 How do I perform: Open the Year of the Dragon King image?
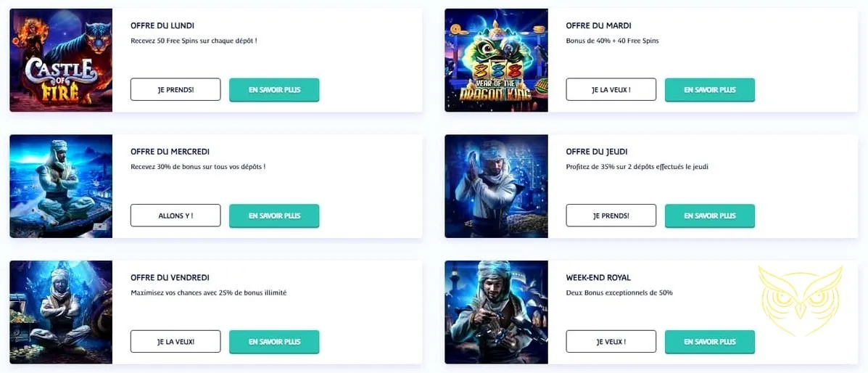click(x=496, y=60)
